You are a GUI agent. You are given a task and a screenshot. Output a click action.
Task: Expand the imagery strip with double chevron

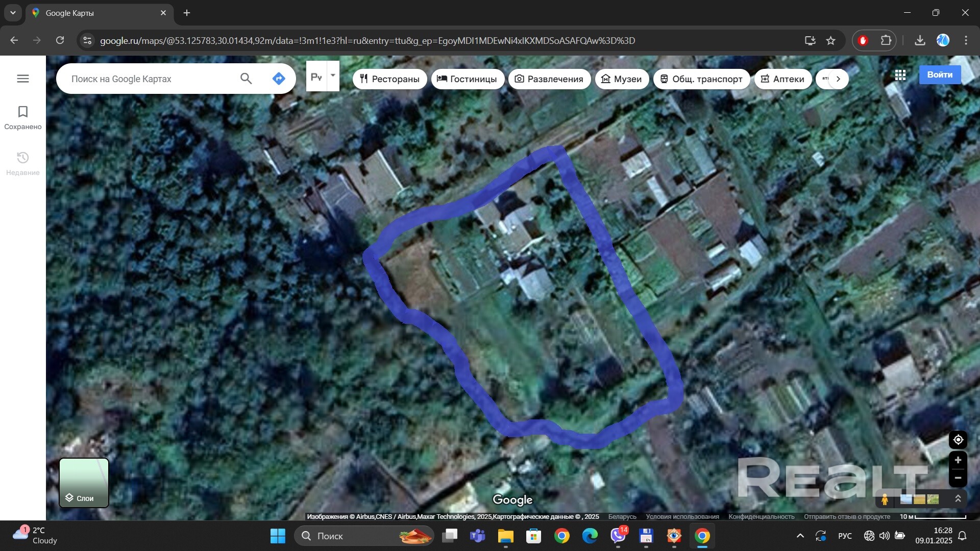pyautogui.click(x=958, y=498)
